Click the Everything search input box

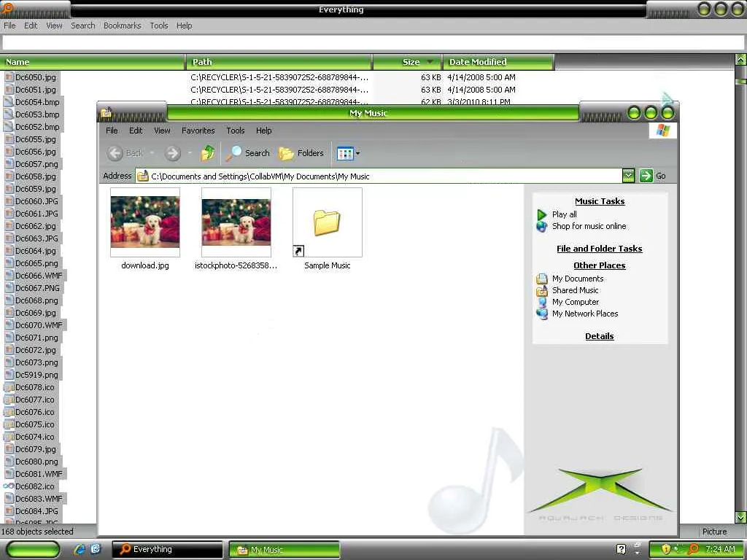click(x=373, y=43)
